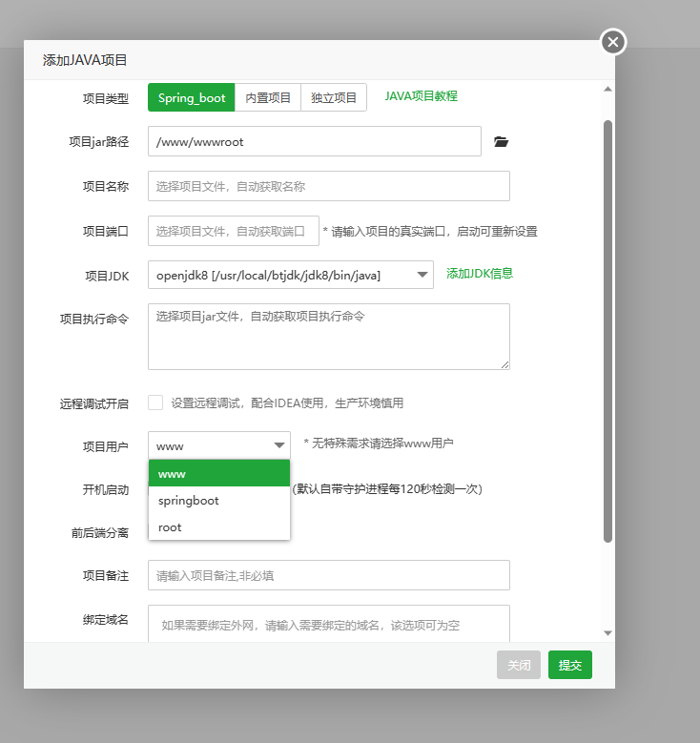
Task: Focus the 项目端口 input field
Action: point(234,231)
